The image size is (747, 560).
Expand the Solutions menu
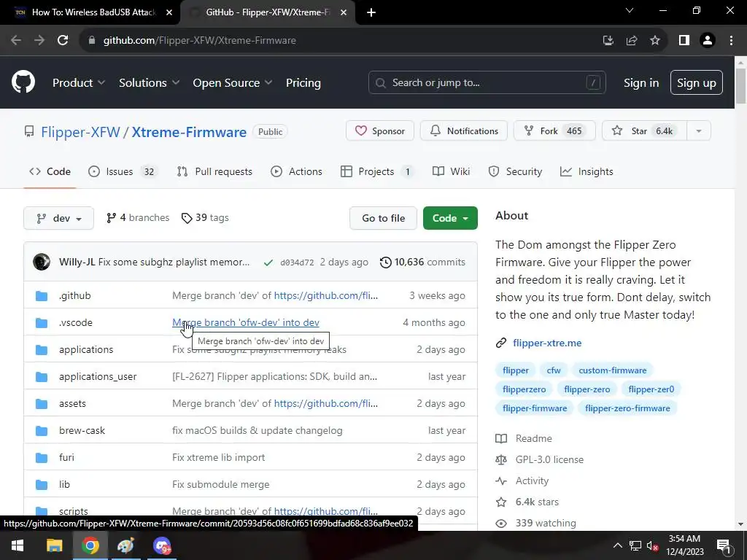149,82
